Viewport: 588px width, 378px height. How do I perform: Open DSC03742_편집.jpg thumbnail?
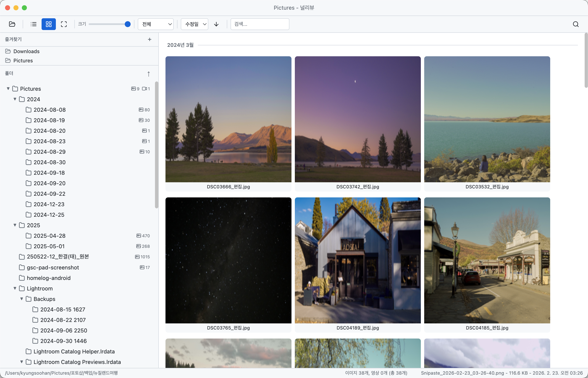[x=358, y=119]
